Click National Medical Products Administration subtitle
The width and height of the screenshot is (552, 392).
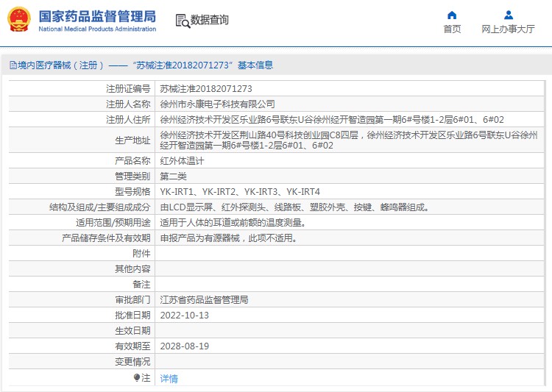(97, 29)
